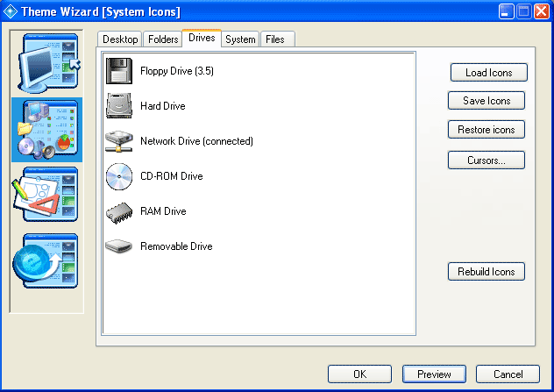Confirm with the OK button

point(359,374)
